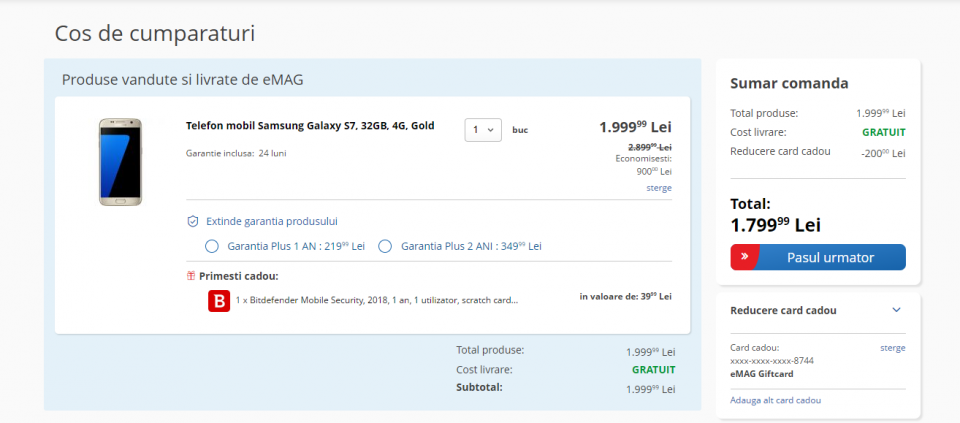Open the Bitdefender Mobile Security gift link
Viewport: 960px width, 423px height.
point(378,300)
